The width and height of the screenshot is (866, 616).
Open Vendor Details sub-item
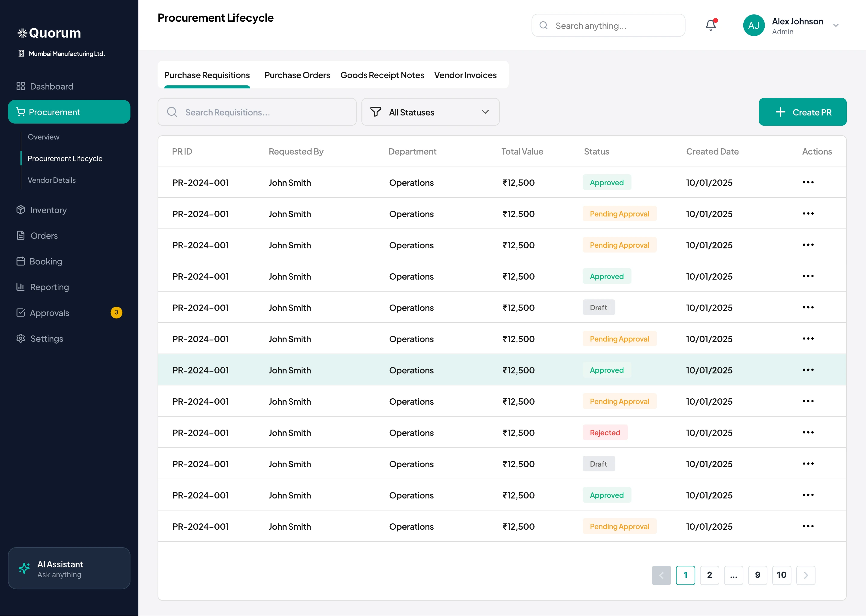click(52, 180)
